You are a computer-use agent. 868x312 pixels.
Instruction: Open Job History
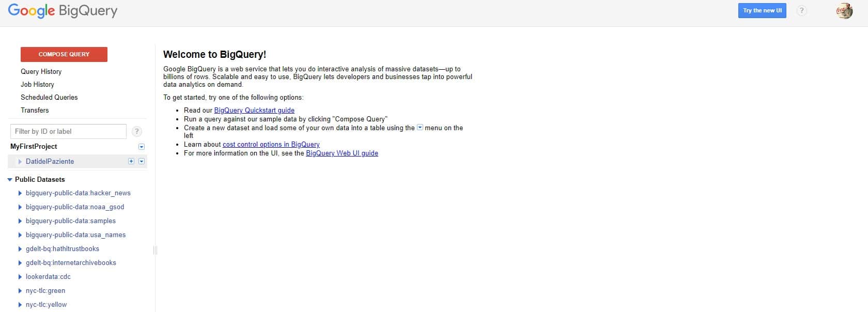coord(37,85)
